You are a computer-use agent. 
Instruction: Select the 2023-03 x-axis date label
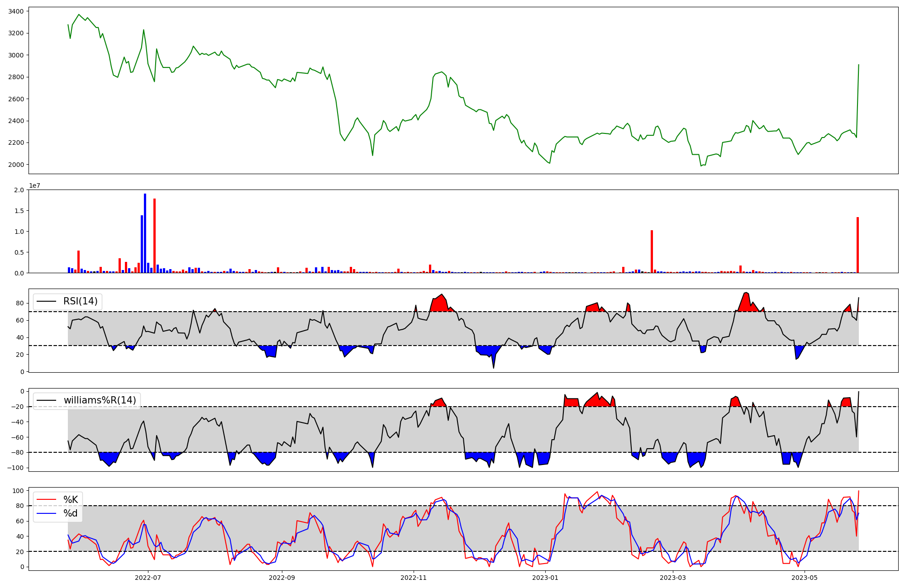pos(673,578)
